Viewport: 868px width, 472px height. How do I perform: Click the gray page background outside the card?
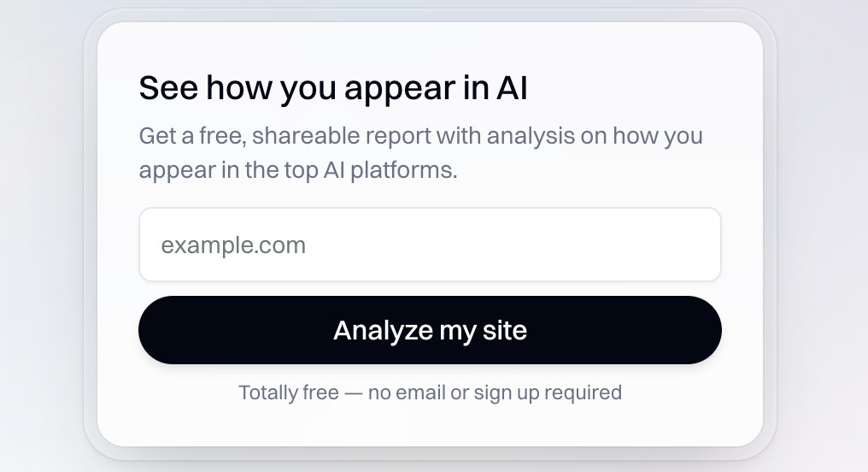pos(43,257)
